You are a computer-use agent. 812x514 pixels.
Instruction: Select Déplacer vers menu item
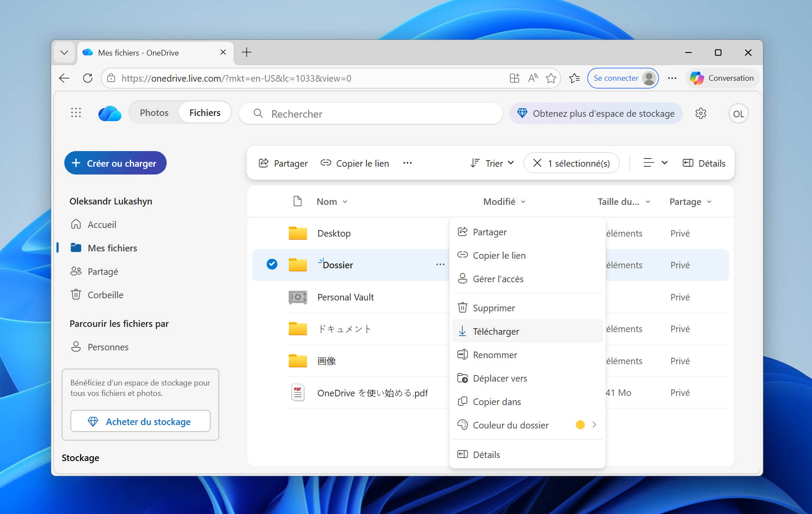527,378
